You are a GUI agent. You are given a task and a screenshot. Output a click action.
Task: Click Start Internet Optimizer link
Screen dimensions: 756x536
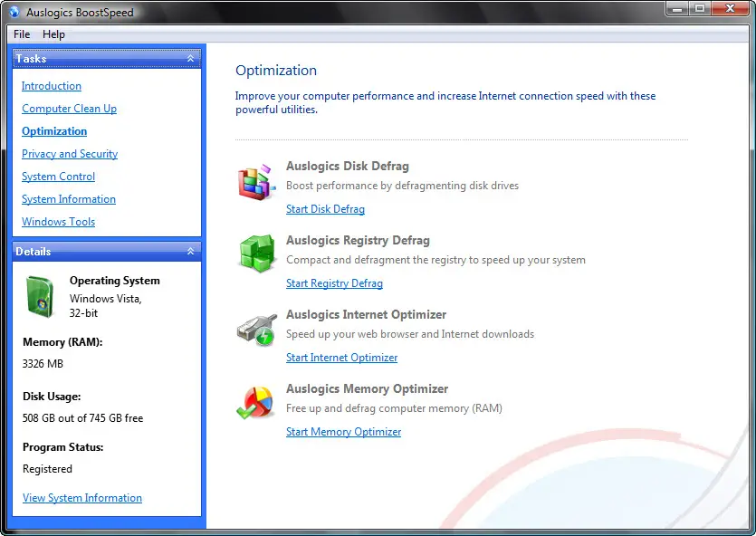[x=342, y=358]
